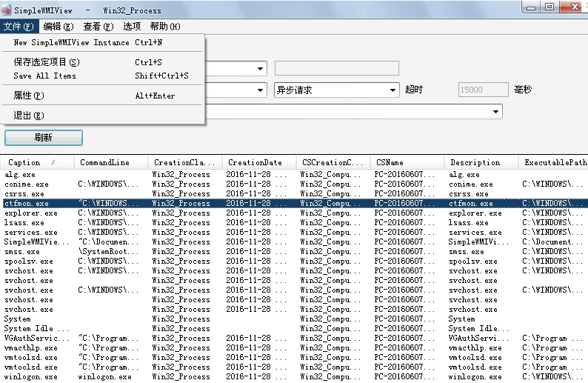Sort by ExecutablePath column header
588x383 pixels.
click(553, 162)
